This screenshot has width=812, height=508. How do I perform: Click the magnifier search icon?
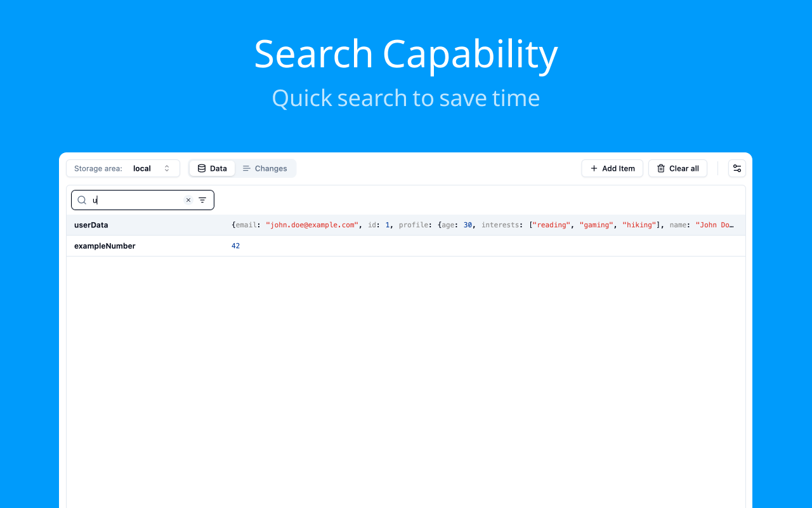click(x=82, y=200)
